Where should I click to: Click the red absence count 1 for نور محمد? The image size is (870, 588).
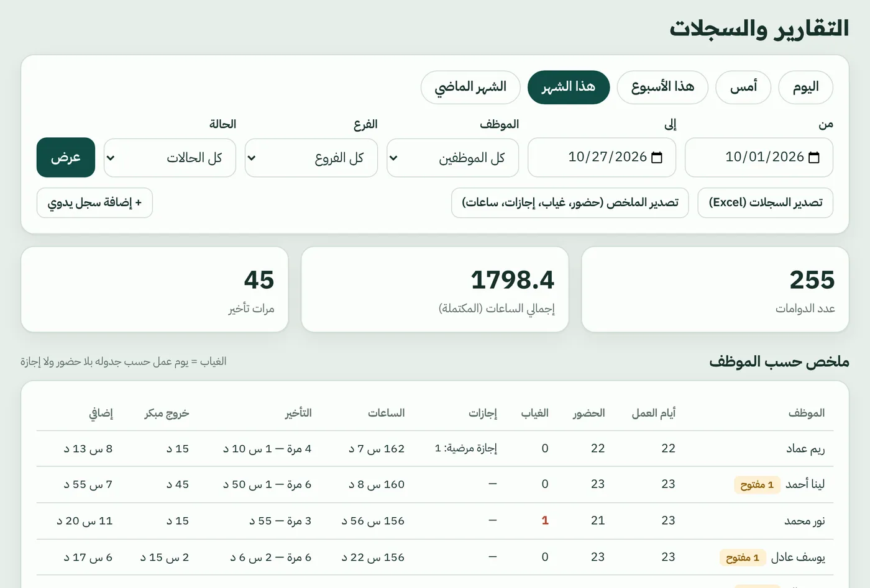545,520
